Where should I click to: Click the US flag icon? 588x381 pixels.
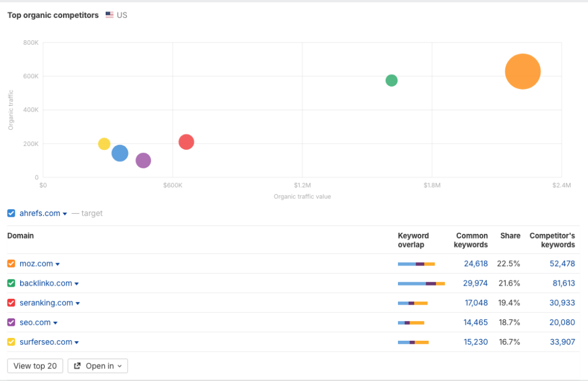click(110, 15)
